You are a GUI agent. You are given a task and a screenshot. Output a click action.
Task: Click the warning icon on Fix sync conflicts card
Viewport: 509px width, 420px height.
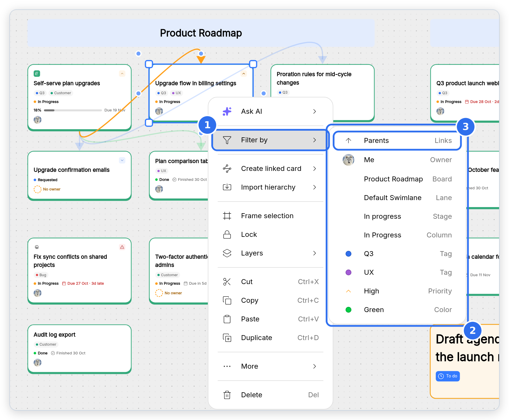122,247
